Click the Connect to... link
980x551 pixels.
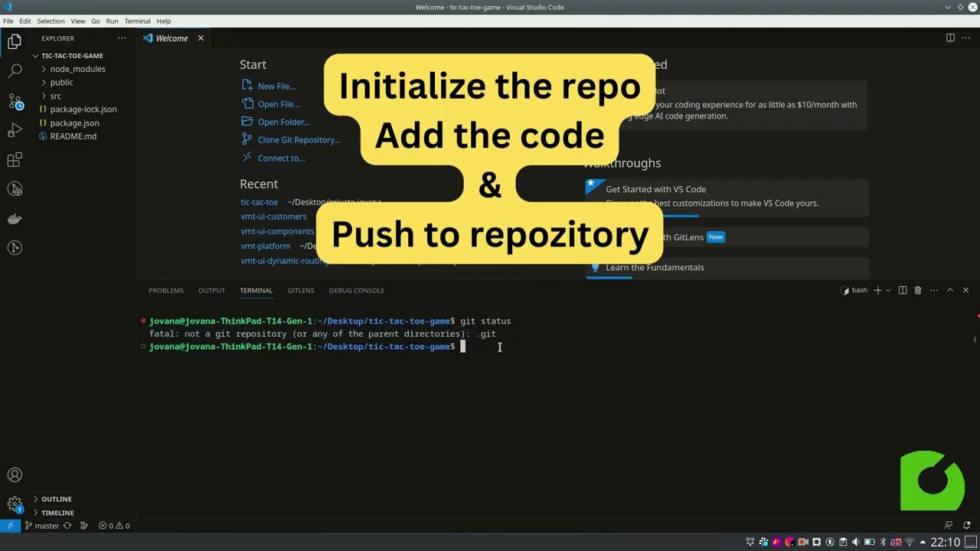click(281, 158)
